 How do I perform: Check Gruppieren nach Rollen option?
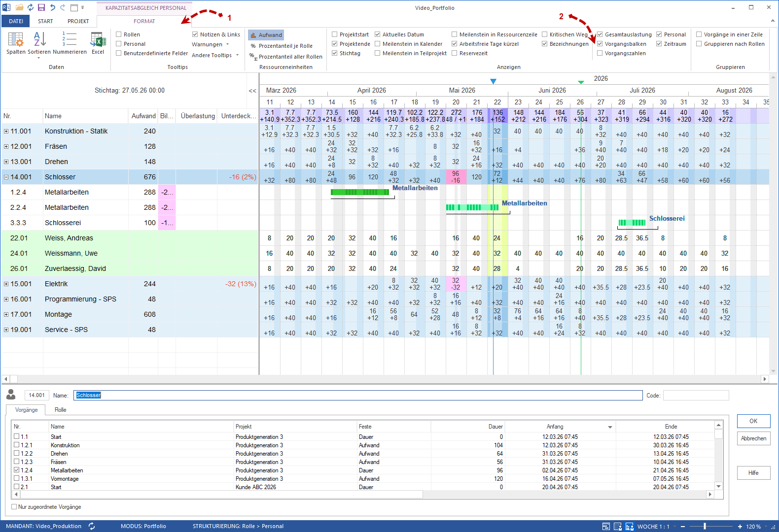[x=699, y=44]
